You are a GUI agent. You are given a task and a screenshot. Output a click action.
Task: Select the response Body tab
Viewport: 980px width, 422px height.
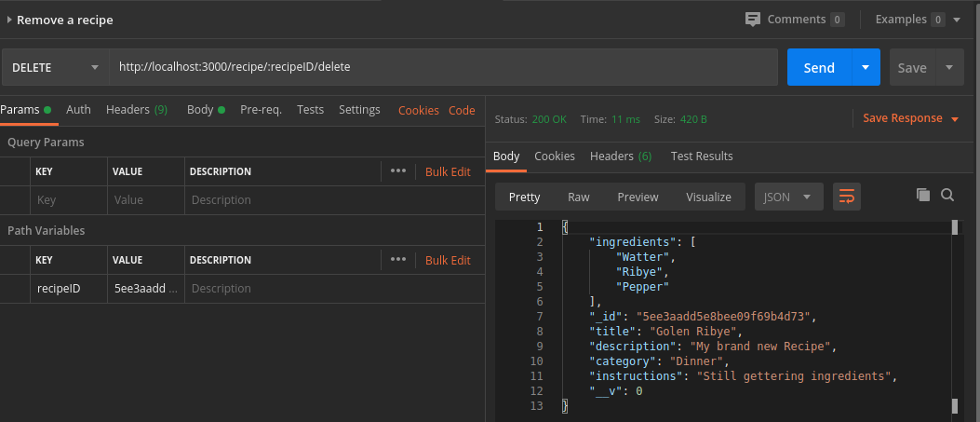[x=506, y=157]
